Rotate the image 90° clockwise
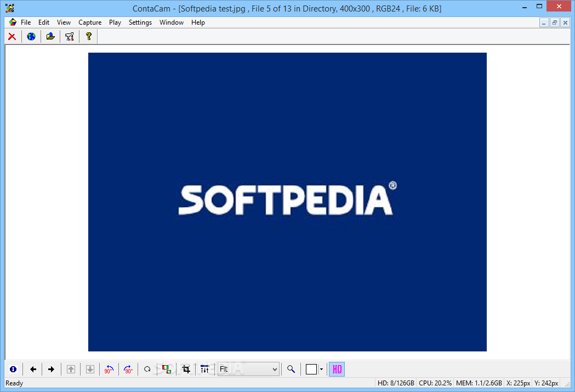 click(x=128, y=370)
